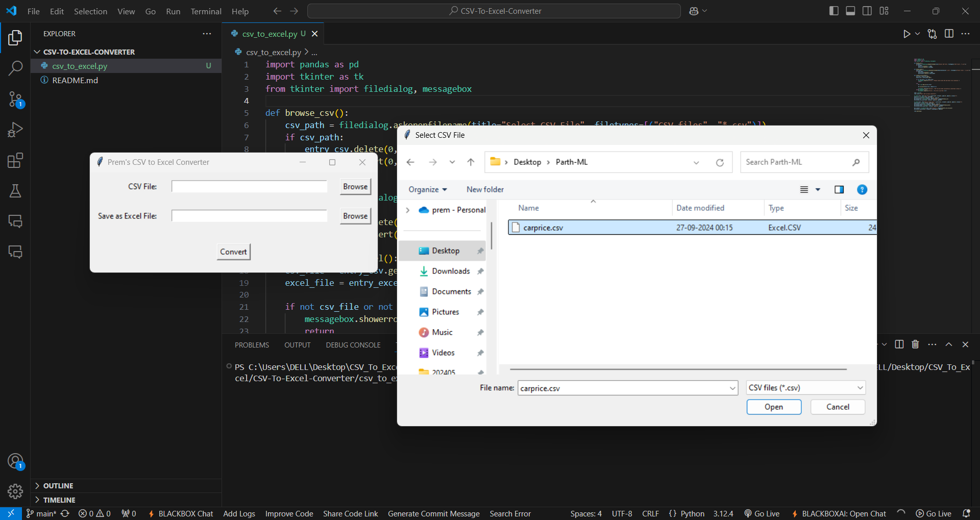Expand the prem - Personal OneDrive node

tap(407, 210)
